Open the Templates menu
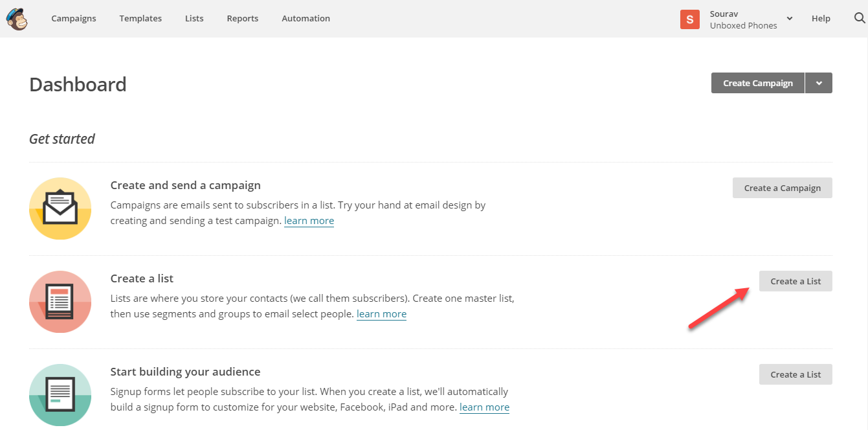The width and height of the screenshot is (868, 430). [x=140, y=19]
